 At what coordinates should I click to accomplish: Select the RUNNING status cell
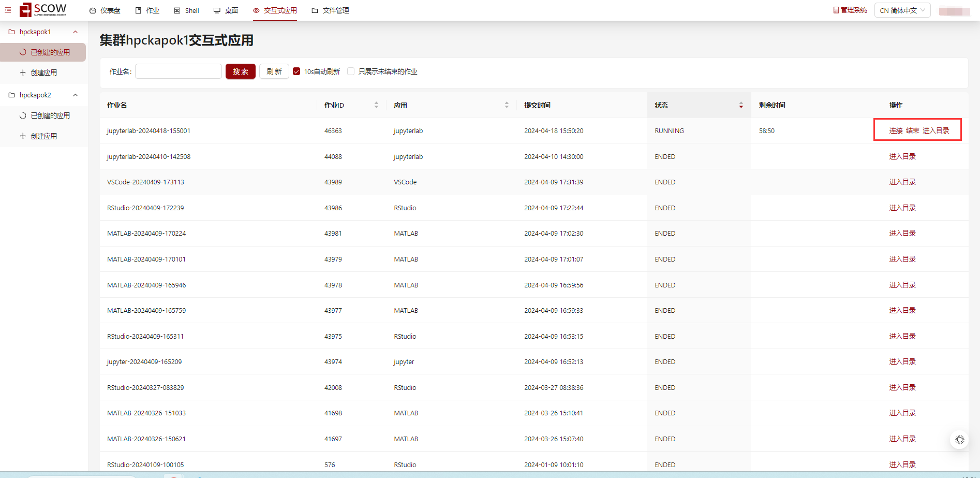669,131
